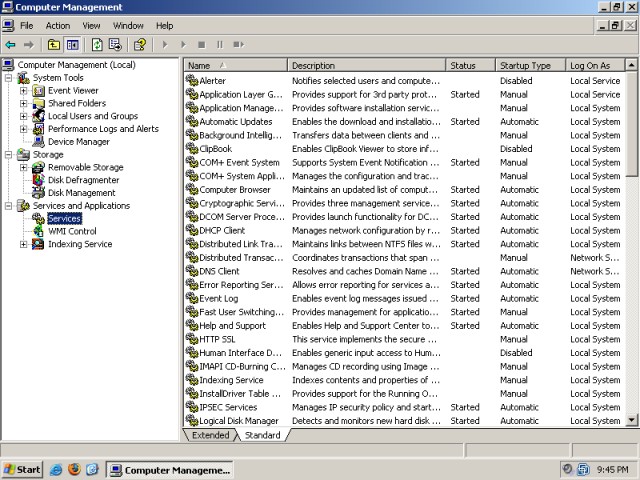640x480 pixels.
Task: Click the Restart Service toolbar icon
Action: point(238,44)
